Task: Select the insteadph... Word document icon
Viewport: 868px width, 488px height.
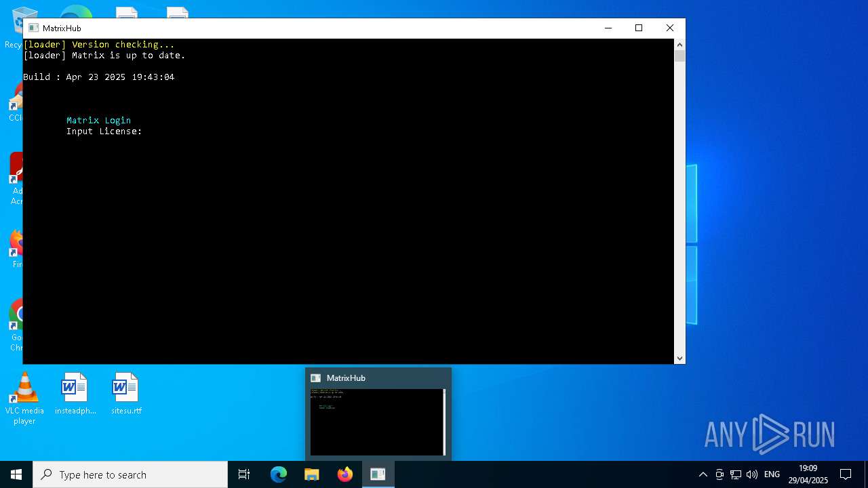Action: pyautogui.click(x=75, y=394)
